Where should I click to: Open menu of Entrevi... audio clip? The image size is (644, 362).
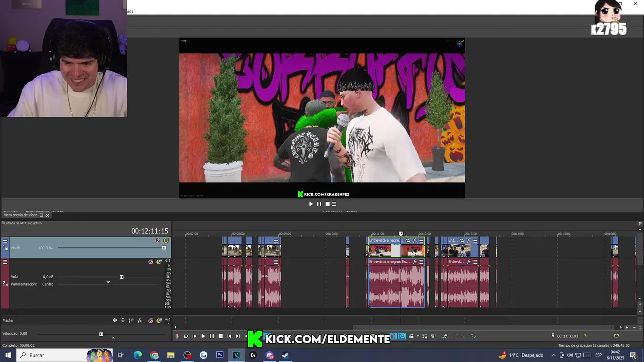(x=475, y=262)
